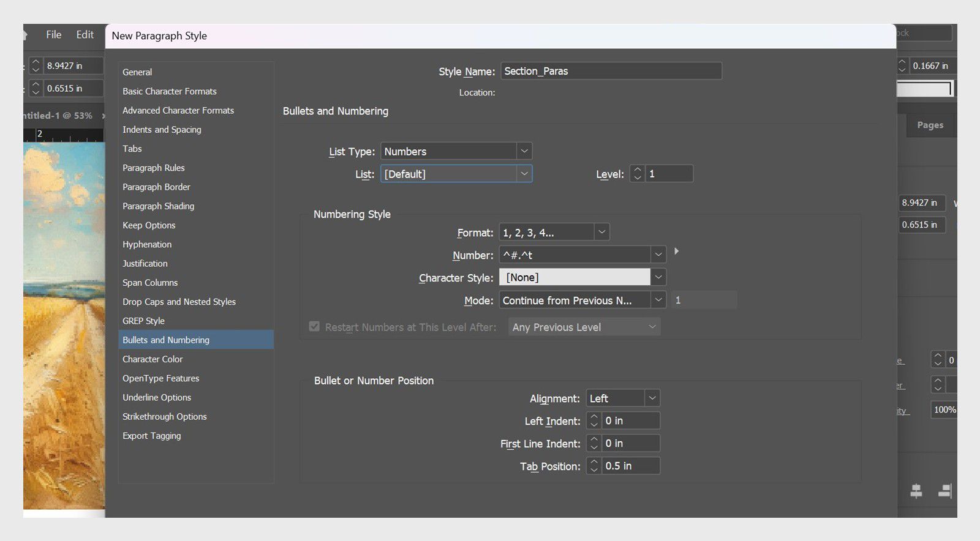Select Paragraph Border category
Screen dimensions: 980x541
click(195, 187)
